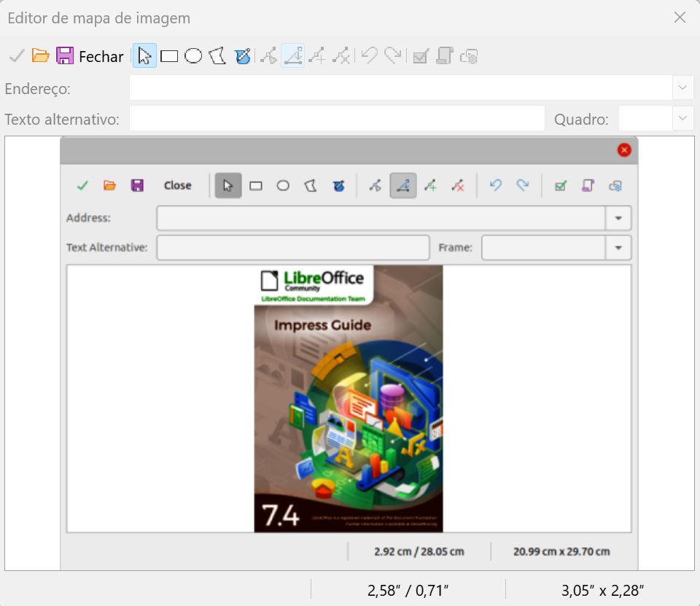Click the blue Undo arrow in the embedded toolbar
Viewport: 700px width, 606px height.
point(496,185)
